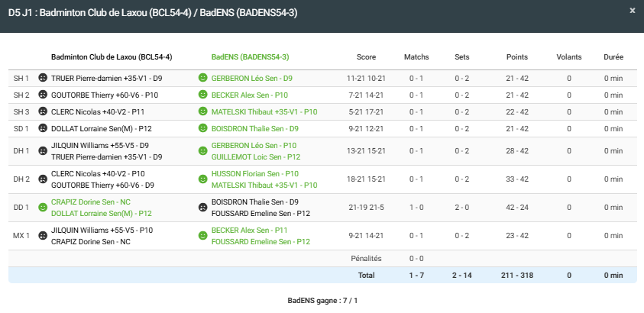Click the Durée column header
The width and height of the screenshot is (644, 313).
pyautogui.click(x=613, y=57)
